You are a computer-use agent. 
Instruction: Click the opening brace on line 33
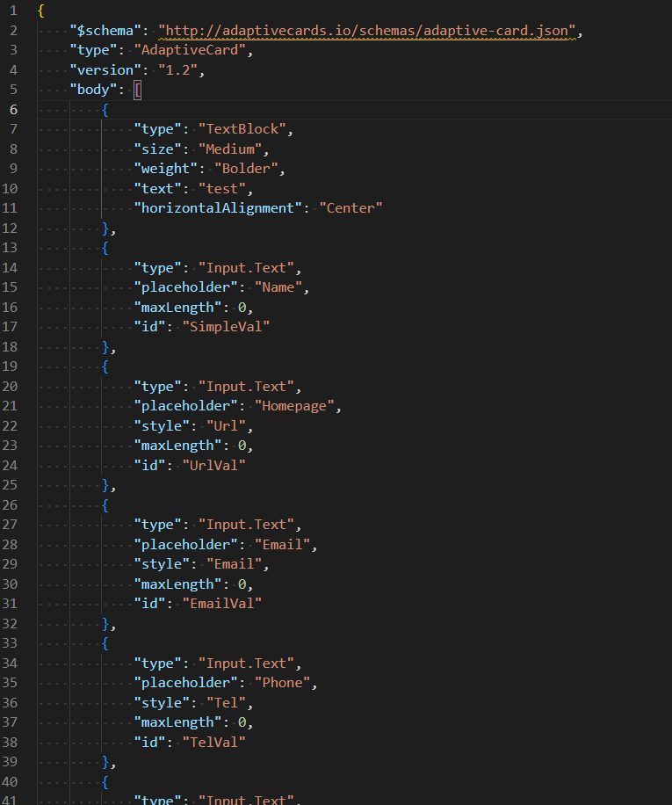[105, 643]
